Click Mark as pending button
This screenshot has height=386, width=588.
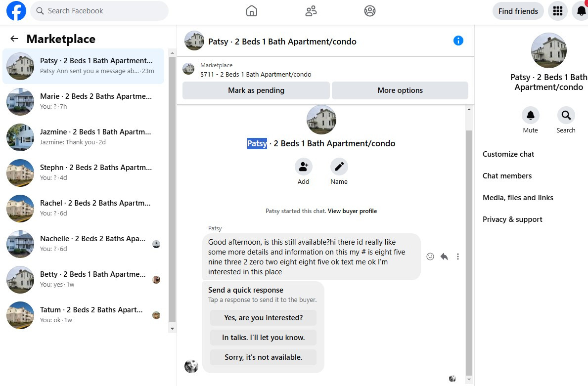(x=256, y=90)
